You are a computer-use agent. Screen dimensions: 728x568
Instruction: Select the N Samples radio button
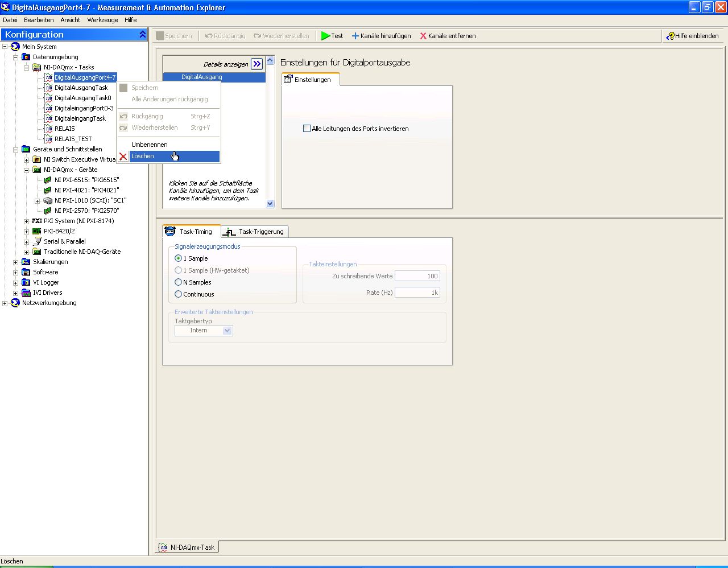pyautogui.click(x=179, y=282)
